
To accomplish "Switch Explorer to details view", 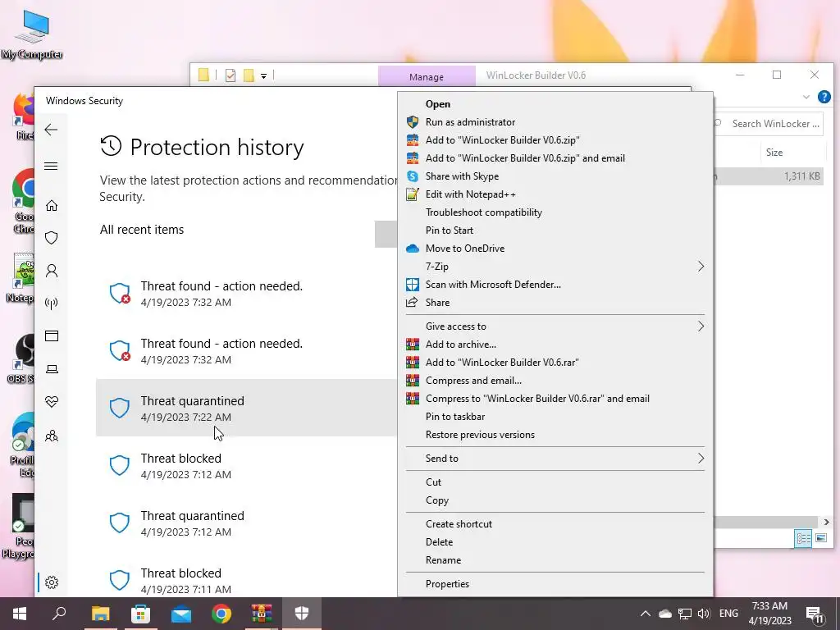I will [803, 538].
